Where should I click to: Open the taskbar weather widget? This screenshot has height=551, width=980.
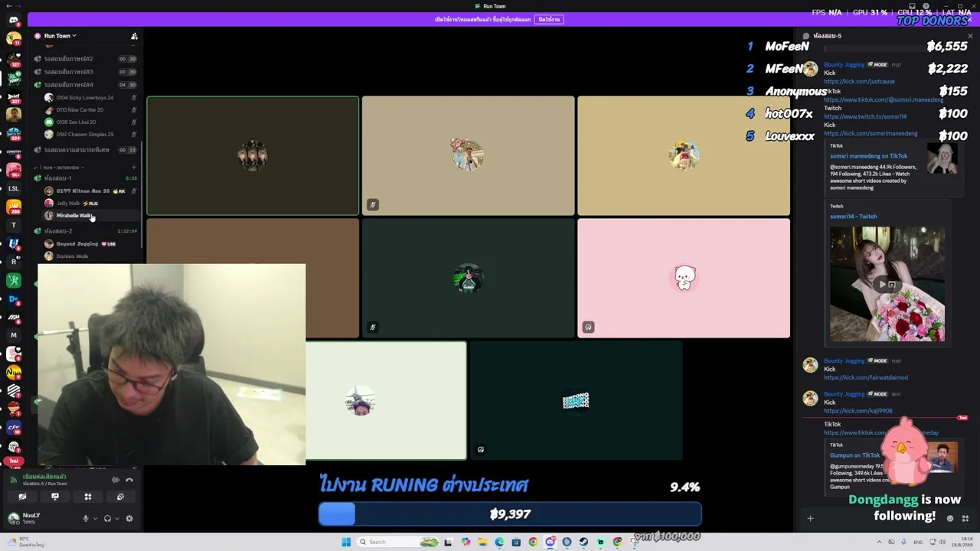27,543
